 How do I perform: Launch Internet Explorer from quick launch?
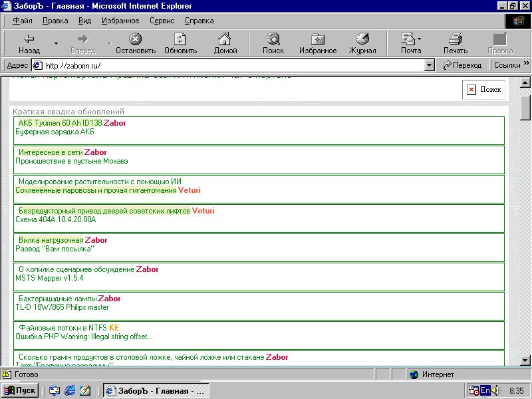coord(70,390)
